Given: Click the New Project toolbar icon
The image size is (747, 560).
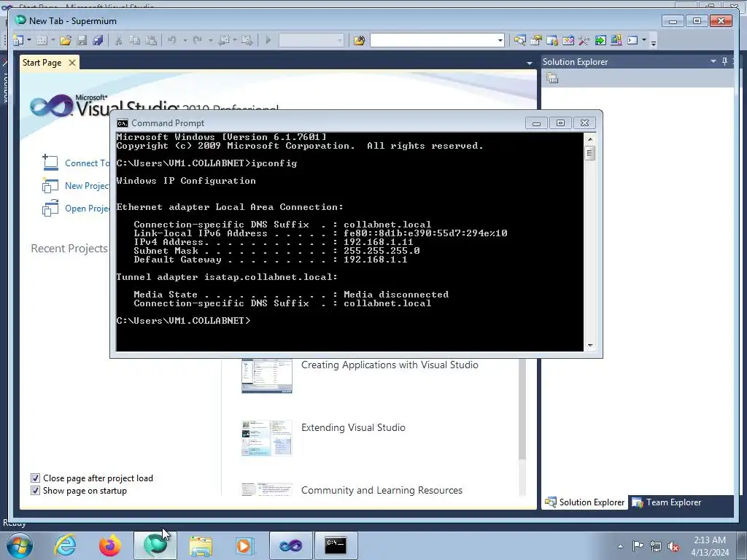Looking at the screenshot, I should (18, 41).
